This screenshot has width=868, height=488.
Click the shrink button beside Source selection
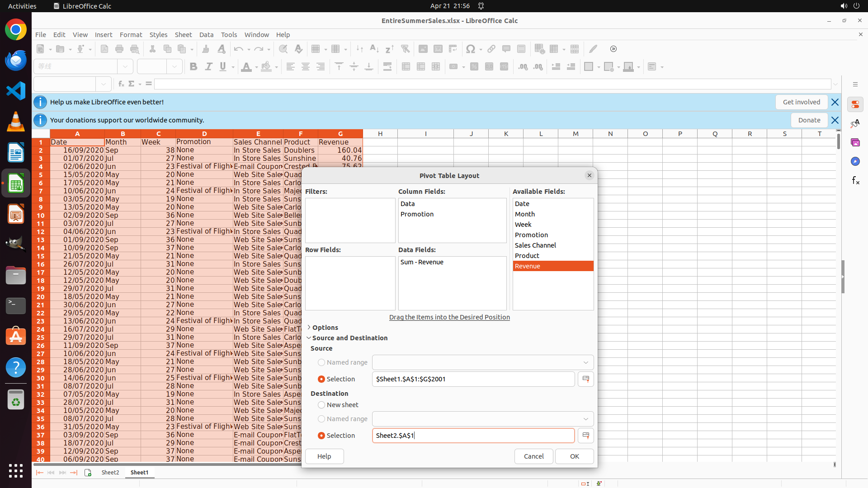[585, 379]
